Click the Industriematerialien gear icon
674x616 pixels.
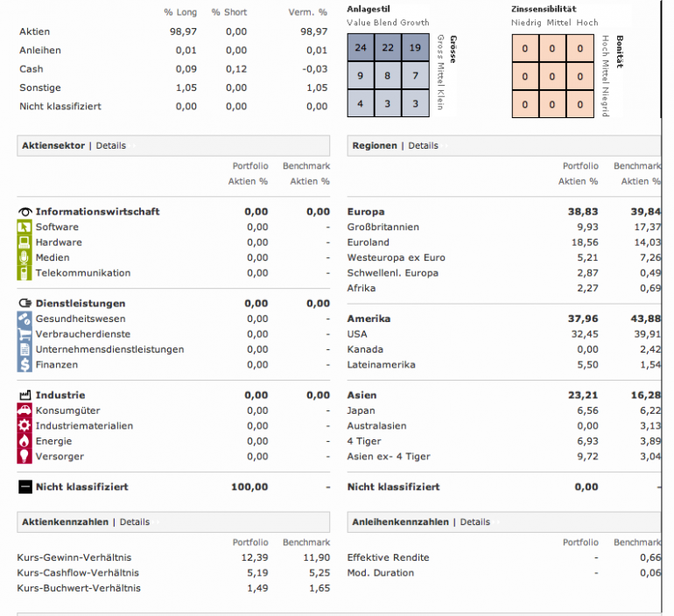click(x=25, y=426)
